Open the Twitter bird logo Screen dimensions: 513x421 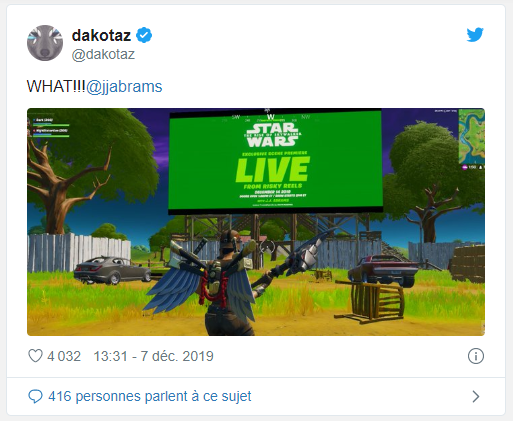(475, 35)
